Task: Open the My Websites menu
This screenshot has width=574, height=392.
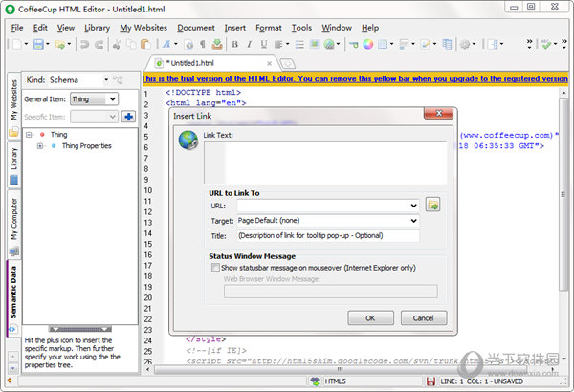Action: pos(143,28)
